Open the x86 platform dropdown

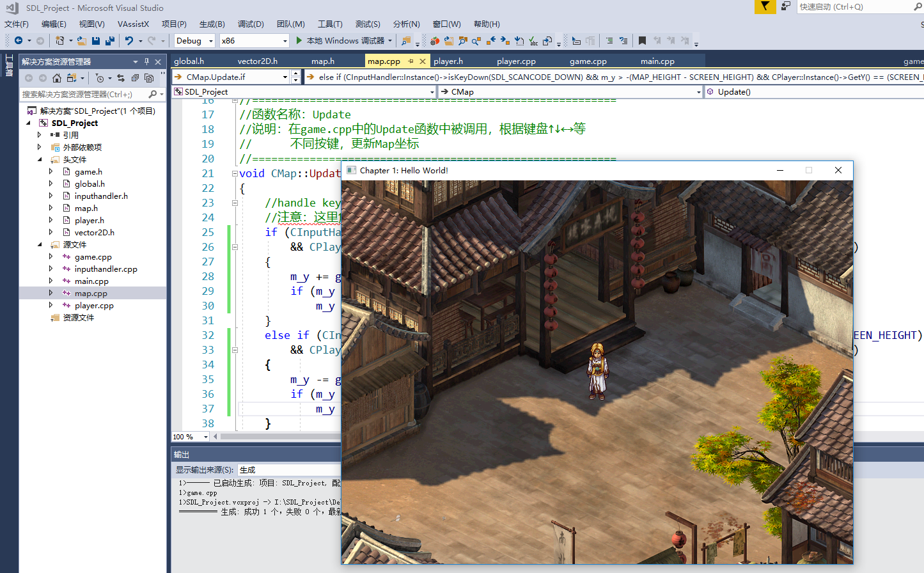[x=254, y=41]
